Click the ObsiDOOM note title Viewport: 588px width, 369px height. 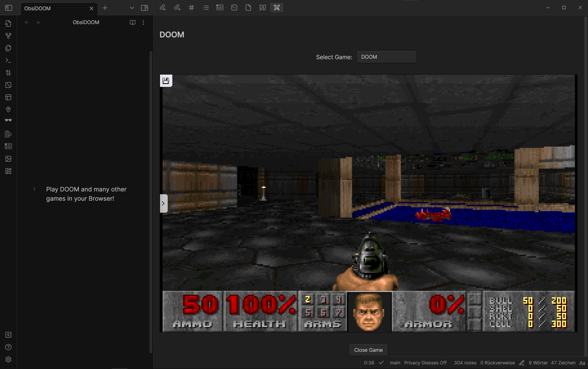pyautogui.click(x=86, y=23)
